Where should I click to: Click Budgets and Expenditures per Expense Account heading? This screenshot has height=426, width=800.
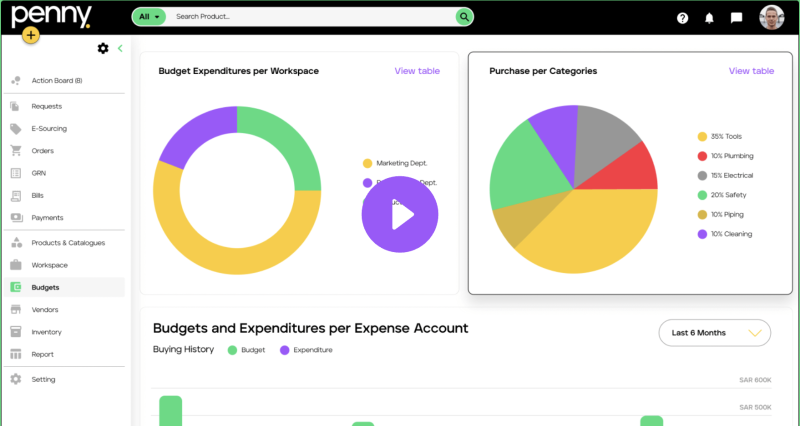pos(310,328)
